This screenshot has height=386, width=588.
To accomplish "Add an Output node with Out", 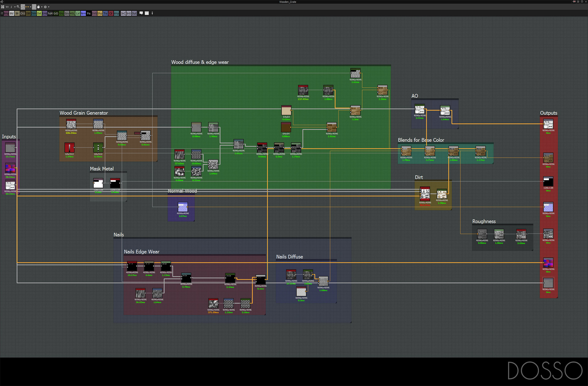I will (x=134, y=13).
